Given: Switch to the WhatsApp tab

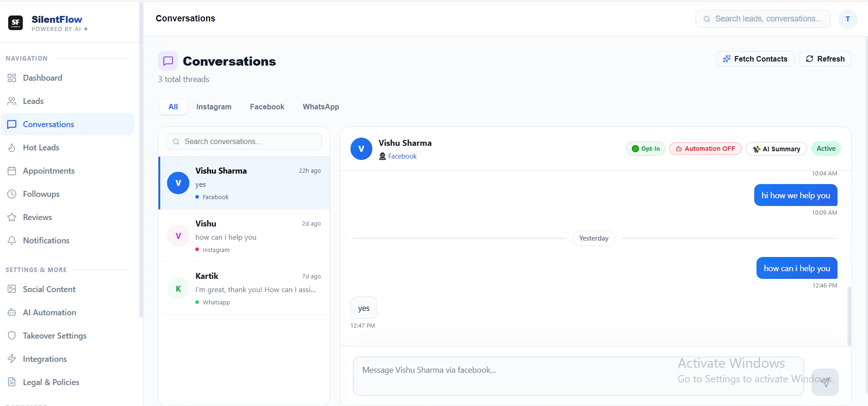Looking at the screenshot, I should [x=321, y=107].
